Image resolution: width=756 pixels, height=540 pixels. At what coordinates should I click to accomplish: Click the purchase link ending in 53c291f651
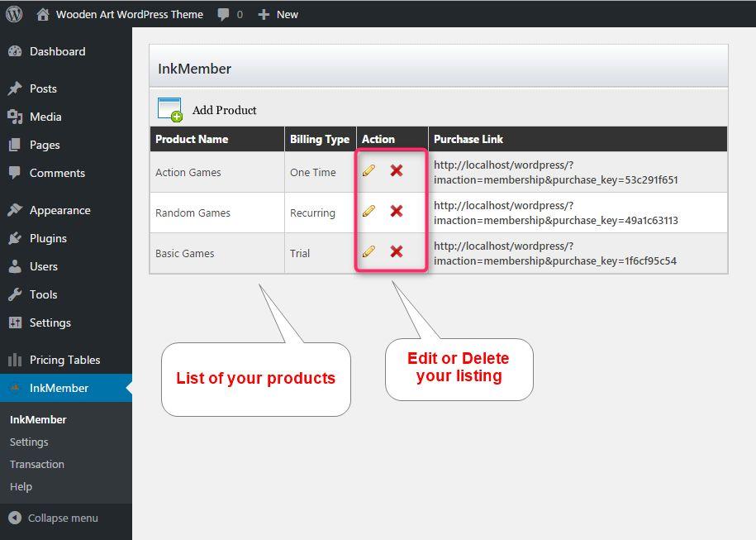point(556,172)
